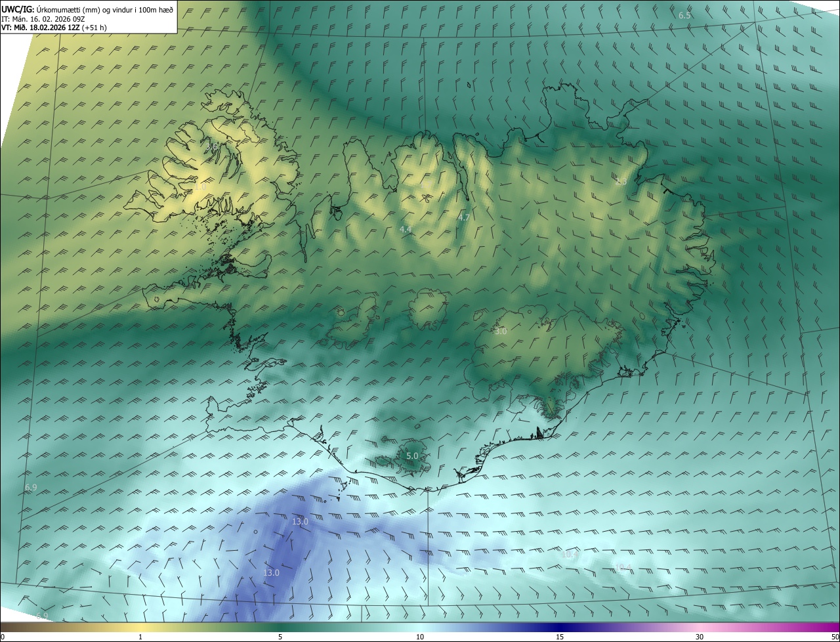840x642 pixels.
Task: Click the 3.6 value label in the Westfjords
Action: [x=212, y=148]
